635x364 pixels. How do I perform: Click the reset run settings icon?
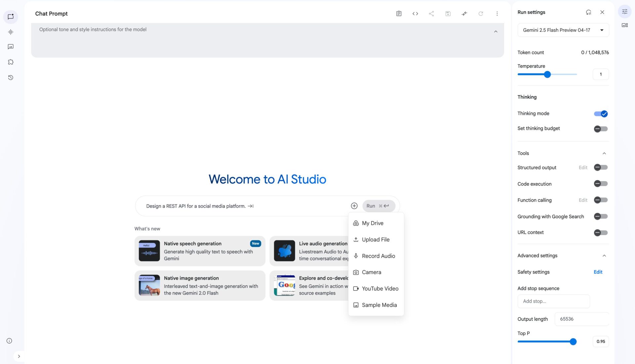point(588,12)
